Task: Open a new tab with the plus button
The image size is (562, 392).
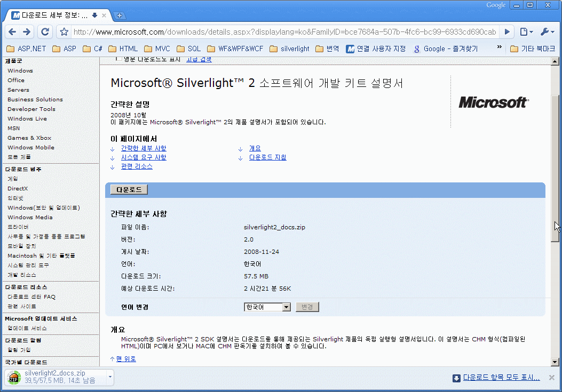Action: [120, 15]
